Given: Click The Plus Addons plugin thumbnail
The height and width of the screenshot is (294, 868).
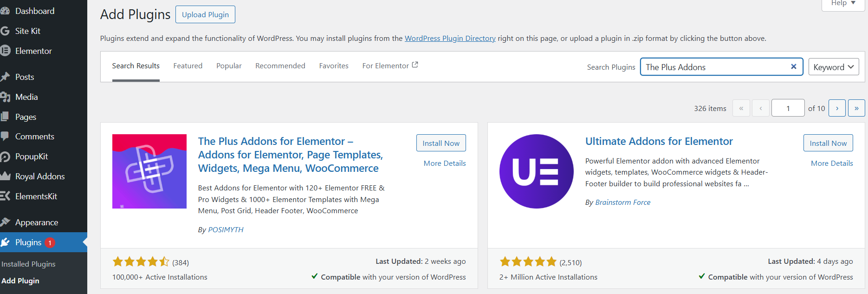Looking at the screenshot, I should 149,171.
